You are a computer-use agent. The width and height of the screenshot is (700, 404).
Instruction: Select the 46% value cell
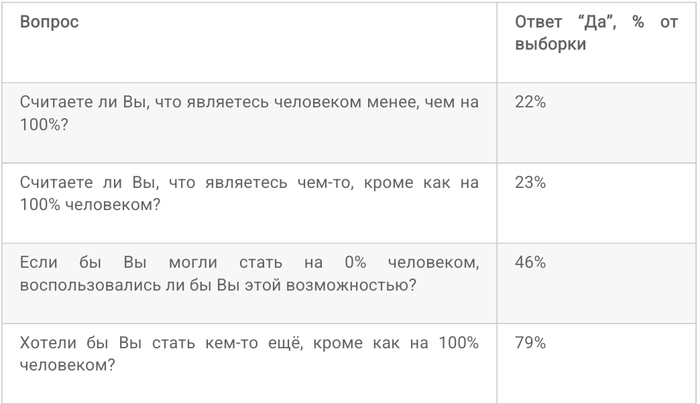pyautogui.click(x=530, y=263)
